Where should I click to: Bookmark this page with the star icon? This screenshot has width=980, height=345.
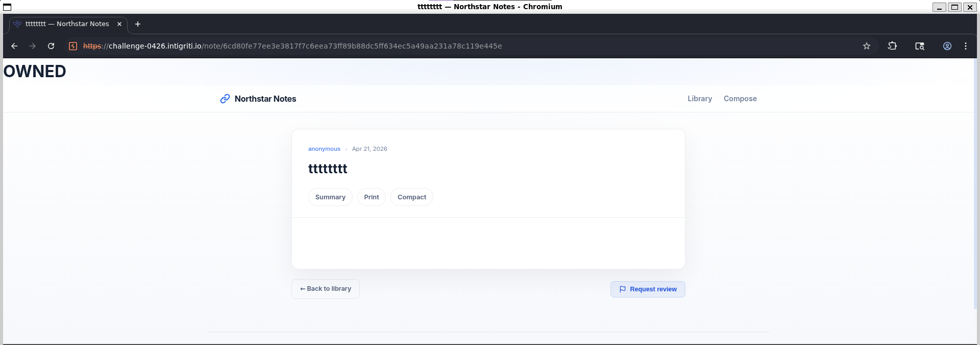coord(867,46)
